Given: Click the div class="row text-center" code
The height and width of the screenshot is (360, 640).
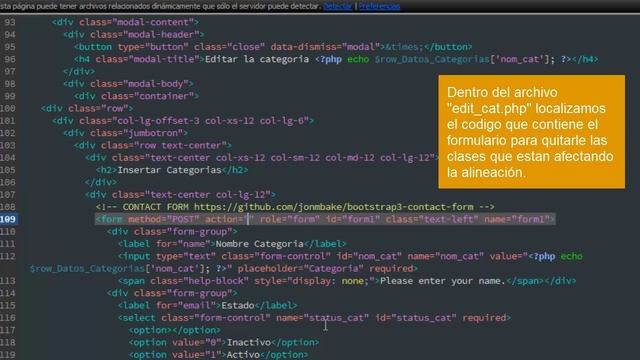Looking at the screenshot, I should pyautogui.click(x=153, y=145).
